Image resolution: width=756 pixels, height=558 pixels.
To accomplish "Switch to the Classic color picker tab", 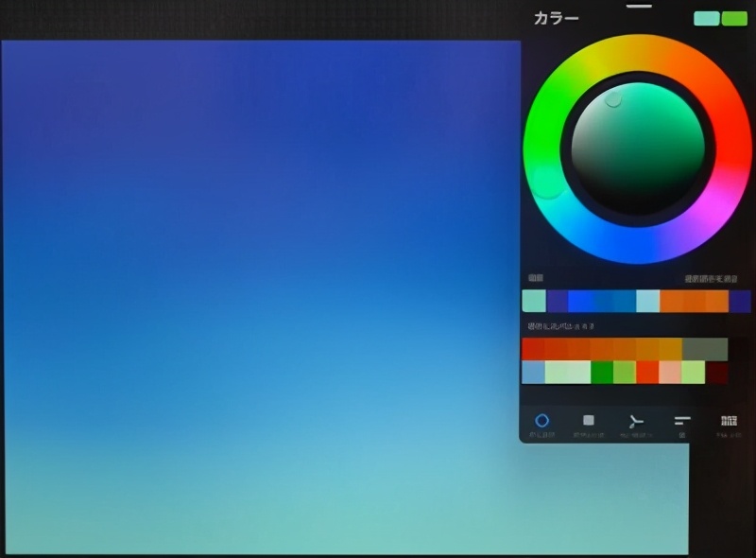I will [x=588, y=421].
